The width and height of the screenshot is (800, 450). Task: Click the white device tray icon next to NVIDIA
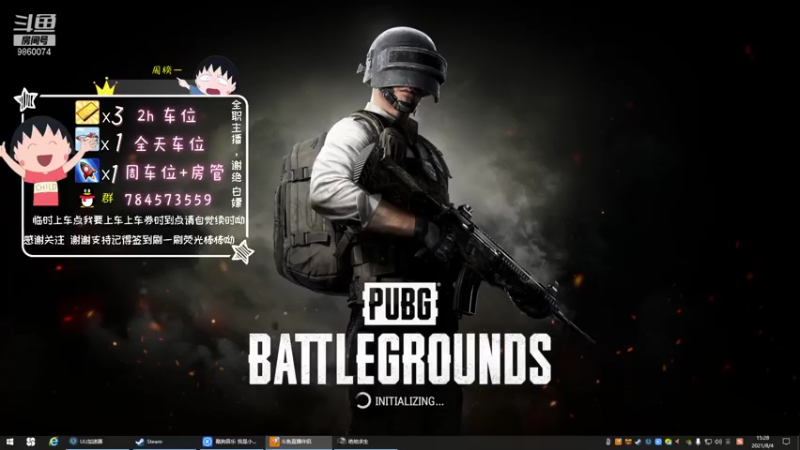[698, 442]
